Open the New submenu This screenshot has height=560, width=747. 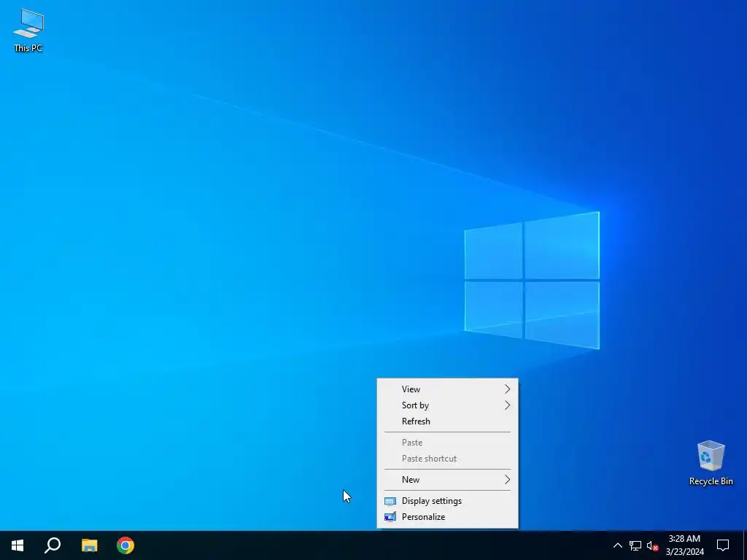click(447, 480)
